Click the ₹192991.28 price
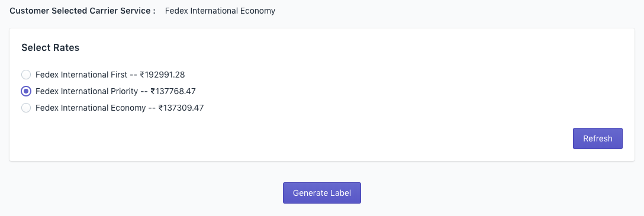The image size is (644, 216). 162,75
